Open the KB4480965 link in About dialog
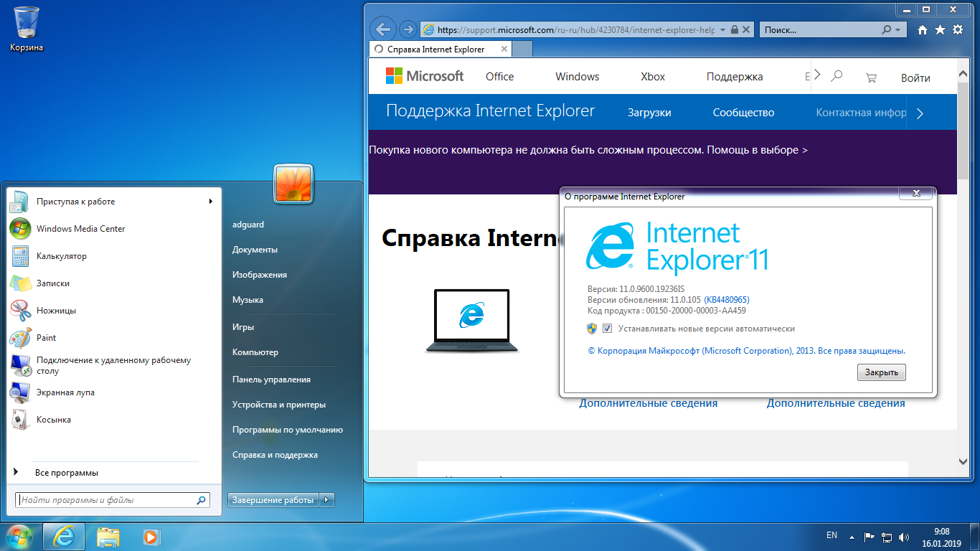 coord(727,300)
